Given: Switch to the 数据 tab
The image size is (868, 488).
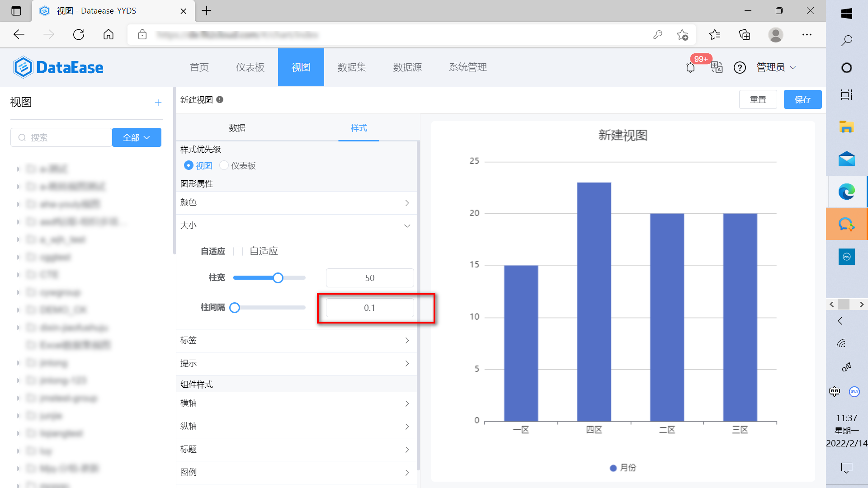Looking at the screenshot, I should point(237,128).
